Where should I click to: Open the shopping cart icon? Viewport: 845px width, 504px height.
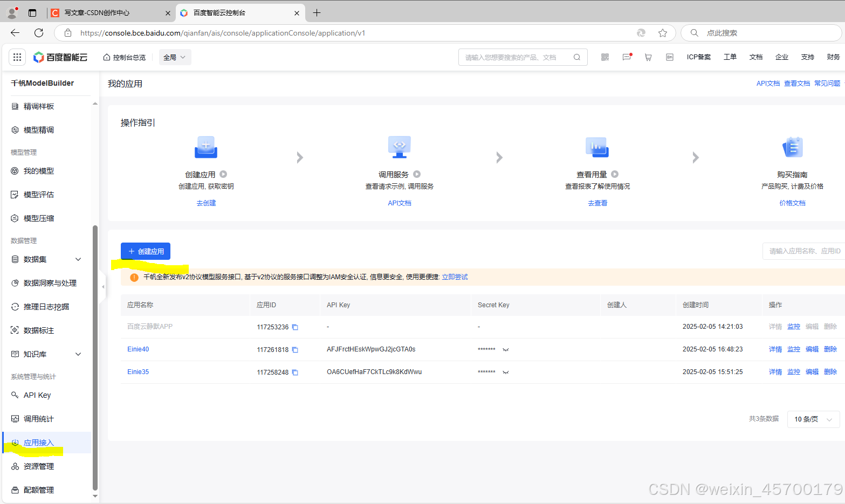click(648, 57)
